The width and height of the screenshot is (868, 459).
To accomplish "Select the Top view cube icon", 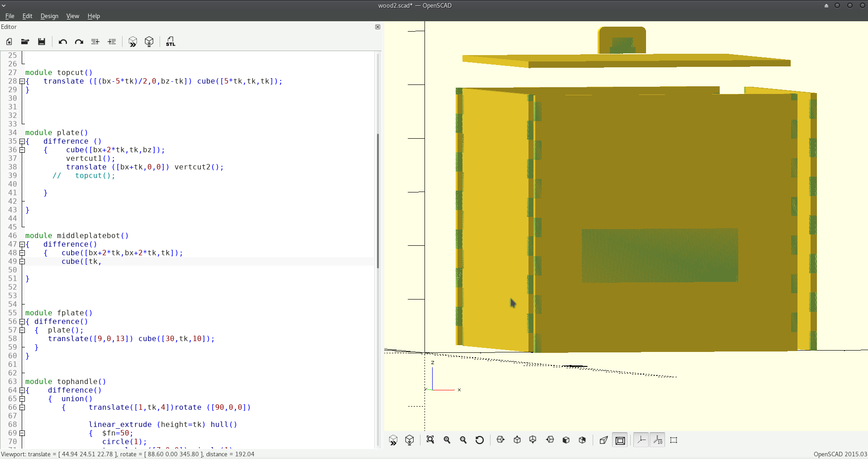I will [x=517, y=440].
